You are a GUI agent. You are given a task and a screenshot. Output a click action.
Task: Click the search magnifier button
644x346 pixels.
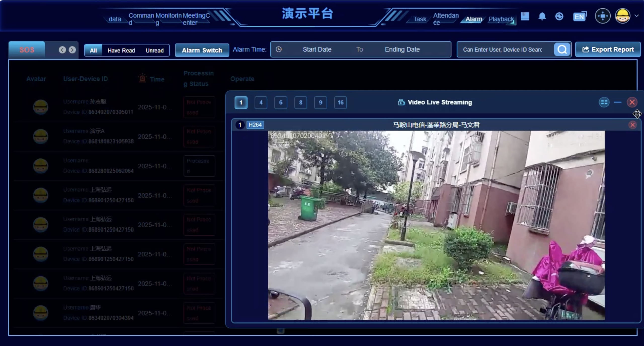tap(562, 50)
